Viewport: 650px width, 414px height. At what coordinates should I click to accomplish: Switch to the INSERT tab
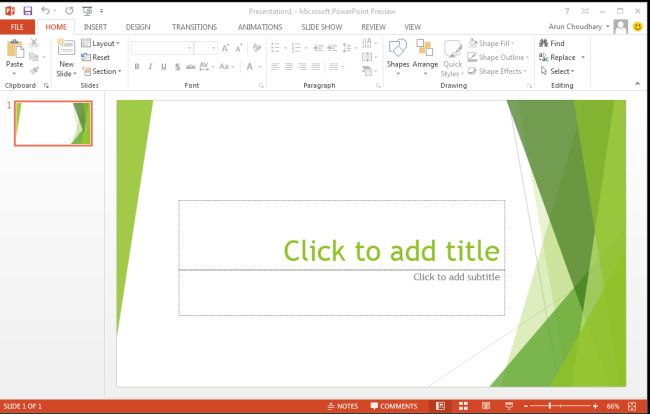pyautogui.click(x=95, y=27)
